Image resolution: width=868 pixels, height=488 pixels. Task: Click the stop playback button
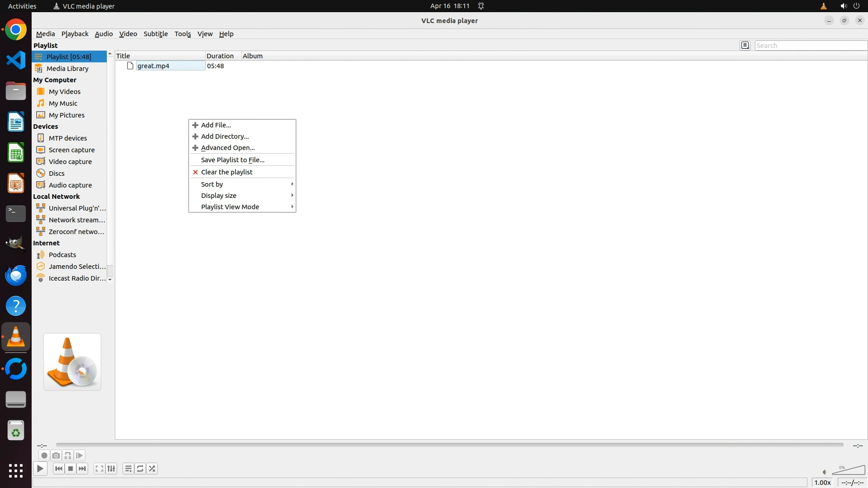71,469
